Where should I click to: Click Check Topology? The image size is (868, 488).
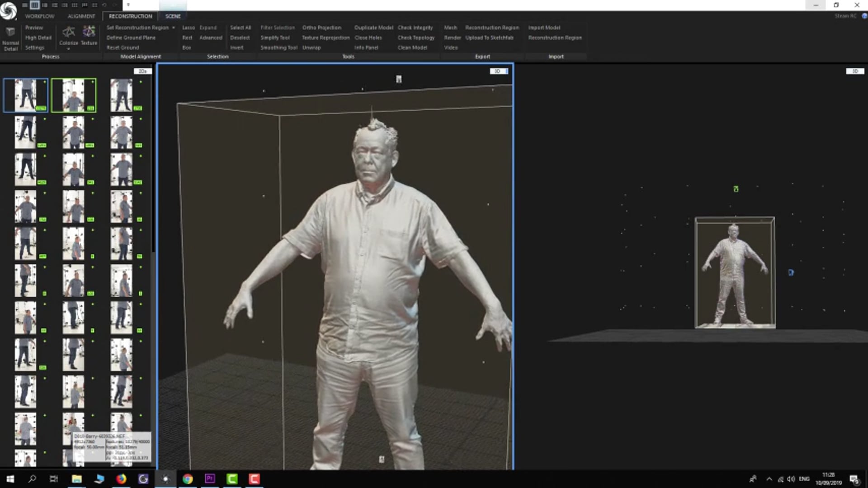tap(416, 38)
